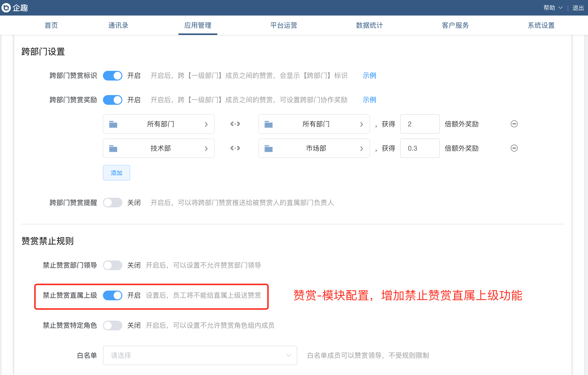This screenshot has width=588, height=375.
Task: Open the 系统设置 tab
Action: tap(541, 25)
